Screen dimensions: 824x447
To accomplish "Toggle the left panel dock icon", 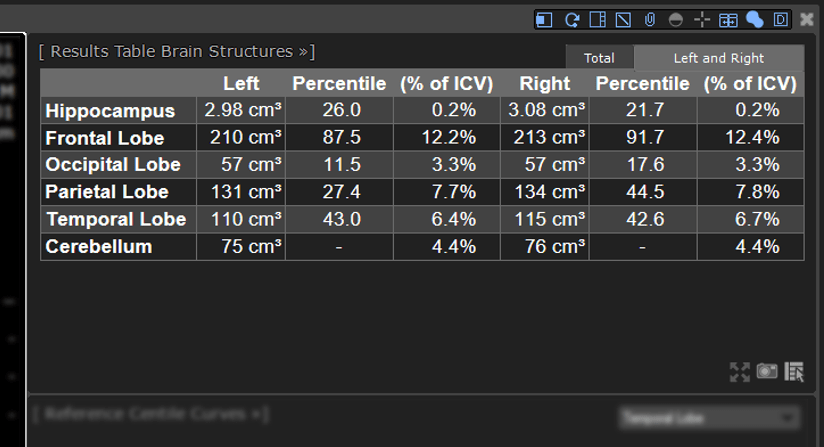I will click(x=544, y=20).
